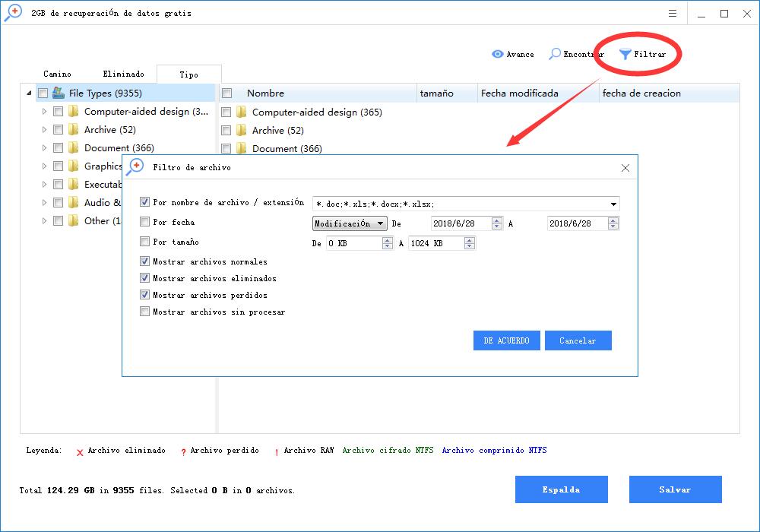Uncheck Mostrar archivos normales
Screen dimensions: 760x532
click(144, 261)
